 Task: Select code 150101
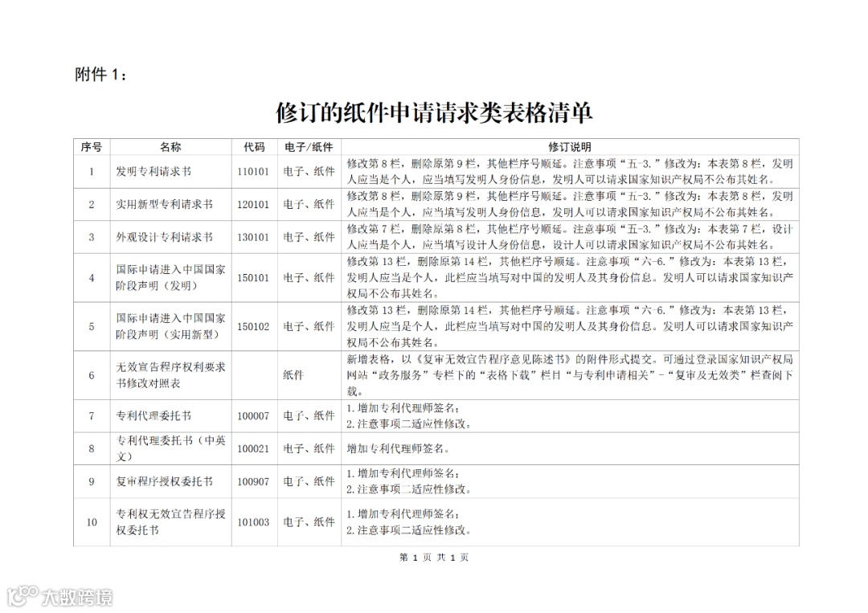253,278
